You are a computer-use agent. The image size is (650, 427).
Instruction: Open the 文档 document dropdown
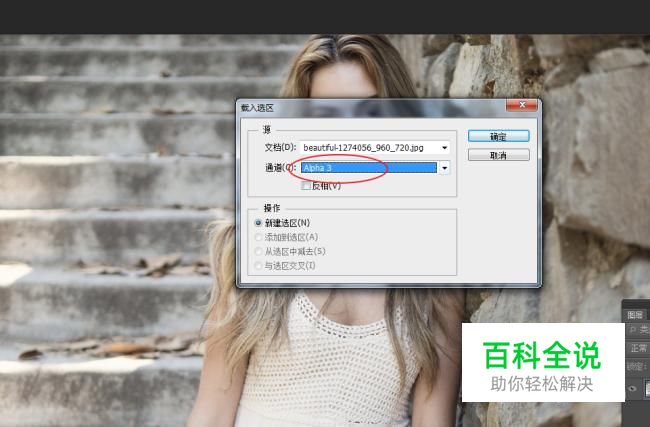pyautogui.click(x=375, y=148)
